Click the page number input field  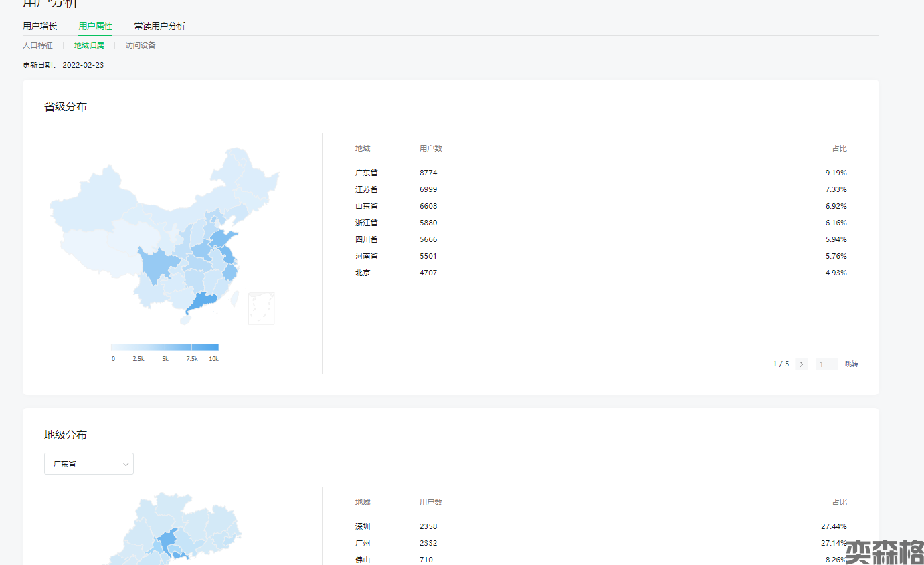[x=826, y=364]
